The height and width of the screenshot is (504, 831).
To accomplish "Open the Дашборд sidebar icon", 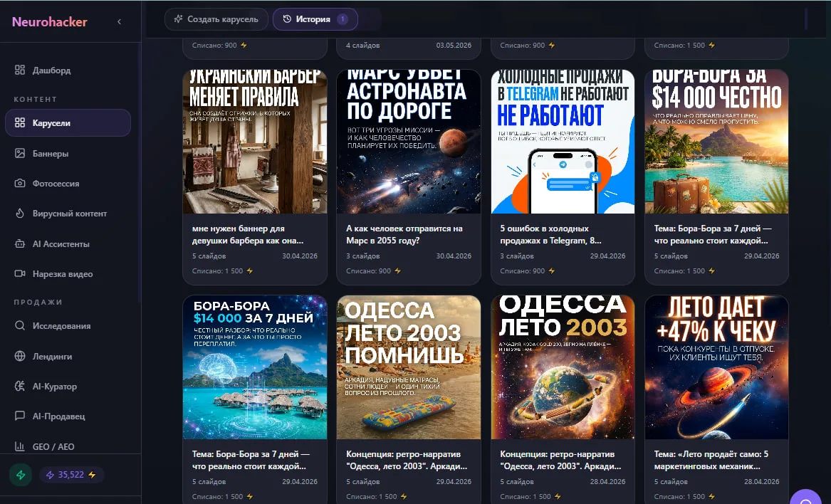I will (x=20, y=70).
